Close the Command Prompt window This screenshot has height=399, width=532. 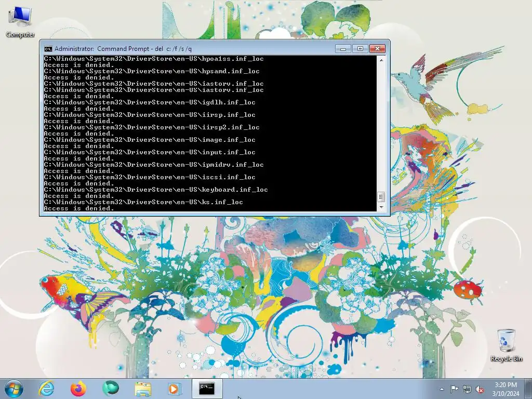click(x=377, y=49)
